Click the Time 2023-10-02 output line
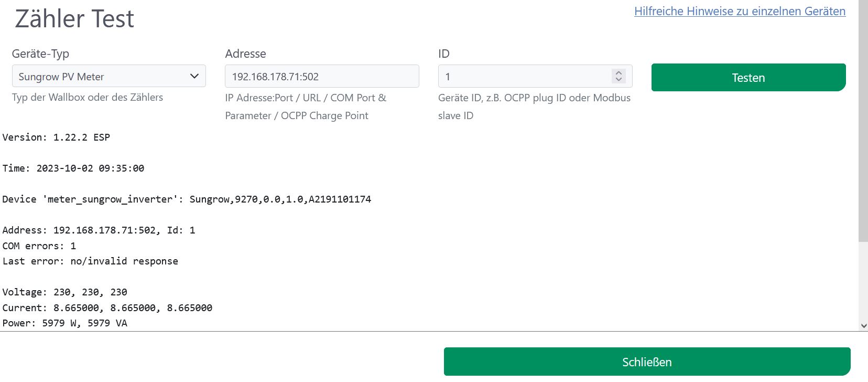 coord(73,168)
